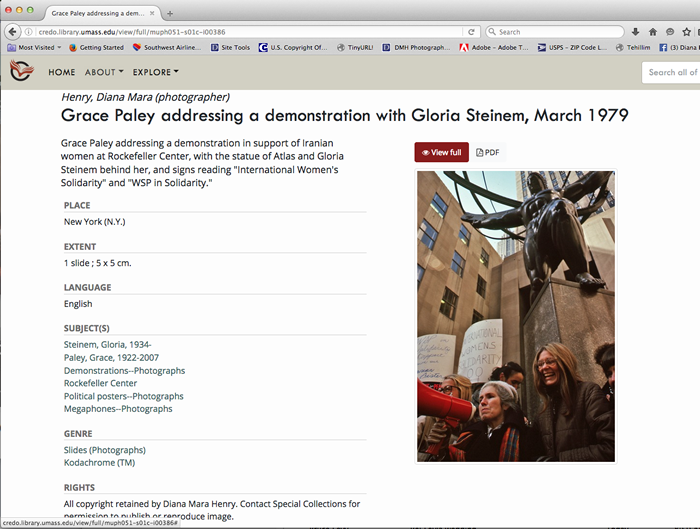Image resolution: width=700 pixels, height=529 pixels.
Task: Click the Grace Paley demonstration photograph
Action: coord(515,316)
